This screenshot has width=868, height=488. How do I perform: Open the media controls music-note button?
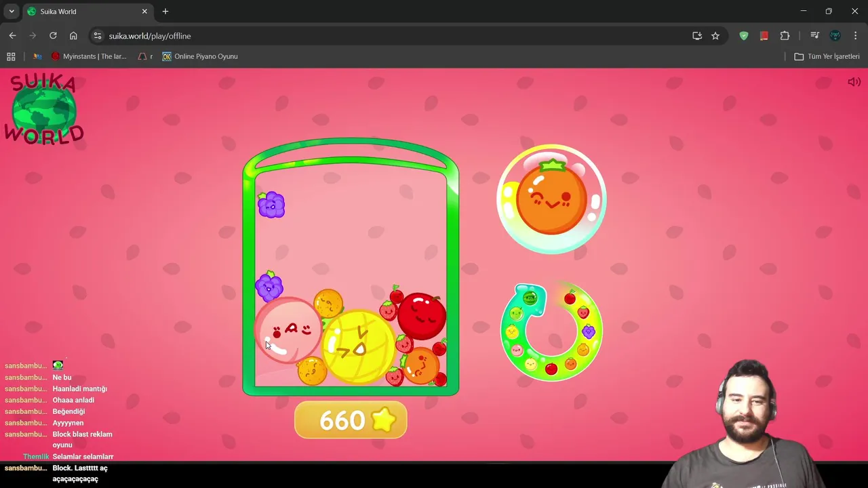click(x=814, y=36)
